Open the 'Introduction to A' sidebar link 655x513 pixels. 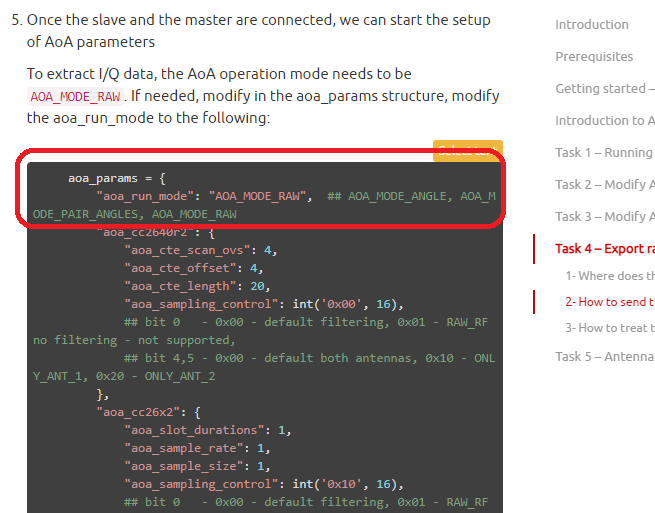coord(605,120)
